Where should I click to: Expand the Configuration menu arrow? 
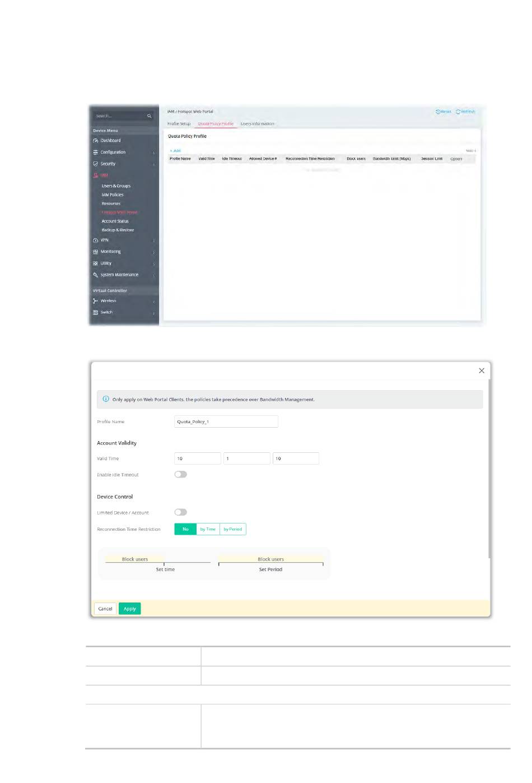tap(154, 153)
